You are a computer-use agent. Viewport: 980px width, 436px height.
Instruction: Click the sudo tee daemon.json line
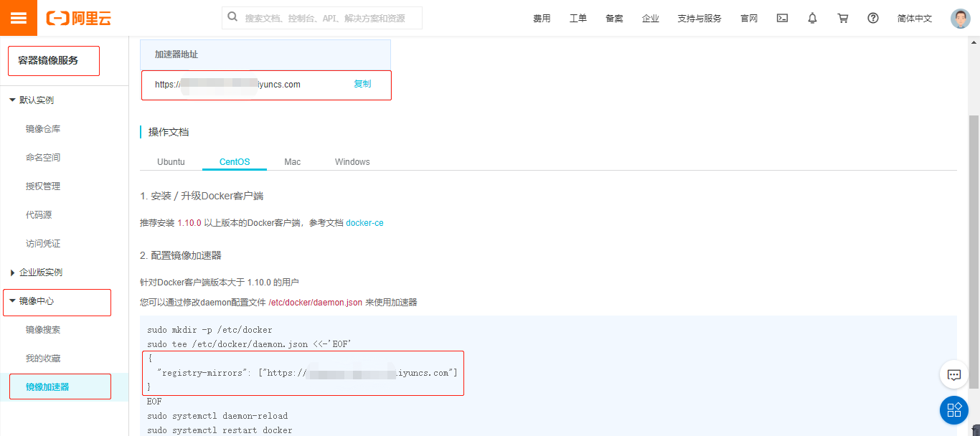[x=248, y=344]
